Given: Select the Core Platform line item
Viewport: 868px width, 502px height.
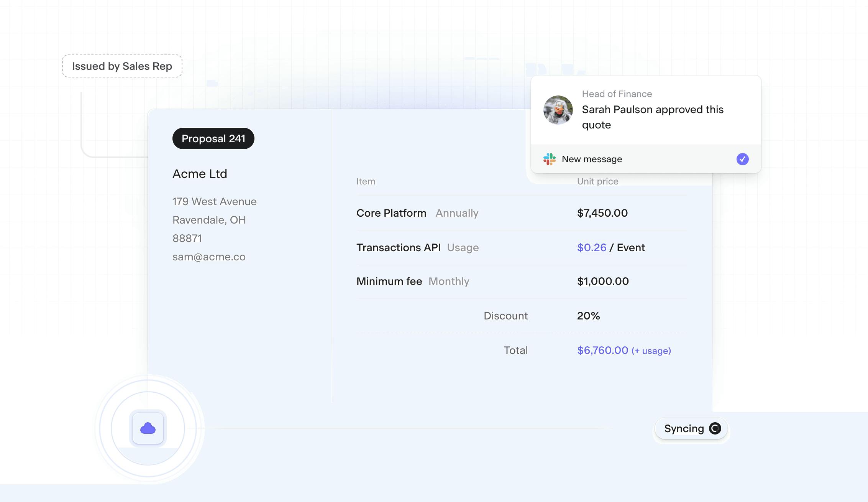Looking at the screenshot, I should pos(391,213).
